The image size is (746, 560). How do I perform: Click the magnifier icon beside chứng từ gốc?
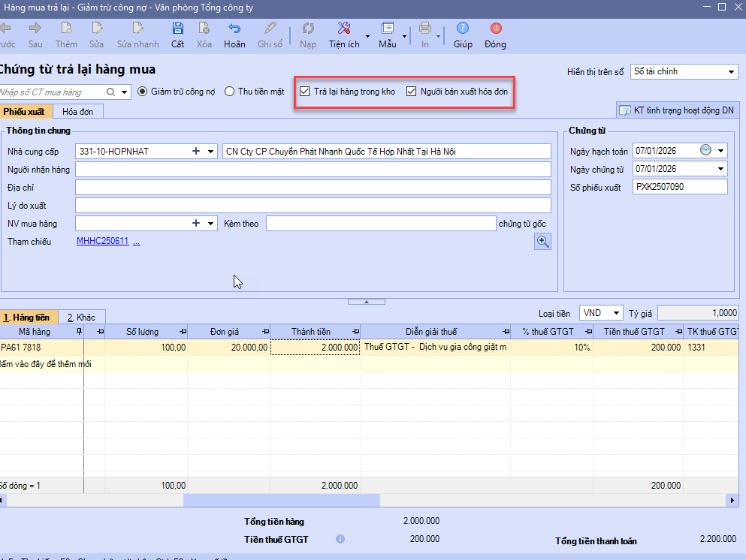[x=542, y=241]
